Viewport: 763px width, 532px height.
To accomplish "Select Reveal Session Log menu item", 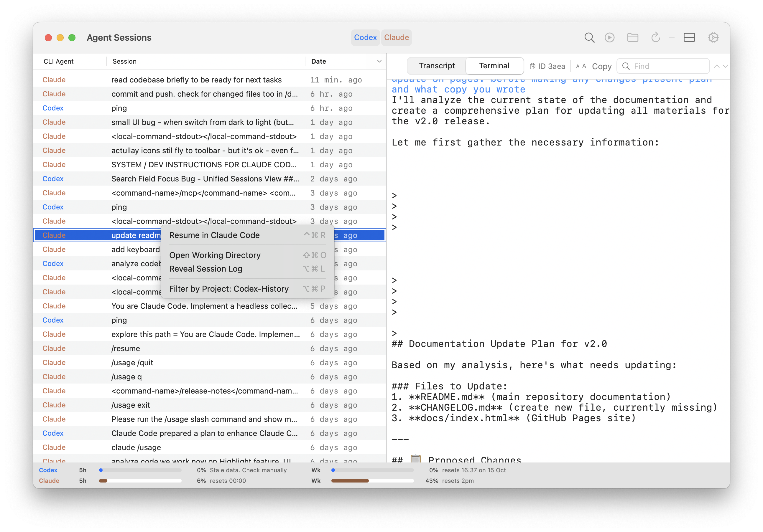I will point(206,269).
